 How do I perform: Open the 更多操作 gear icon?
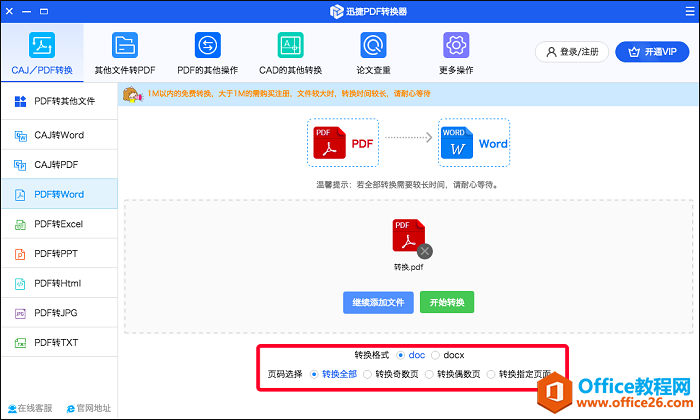pos(456,46)
